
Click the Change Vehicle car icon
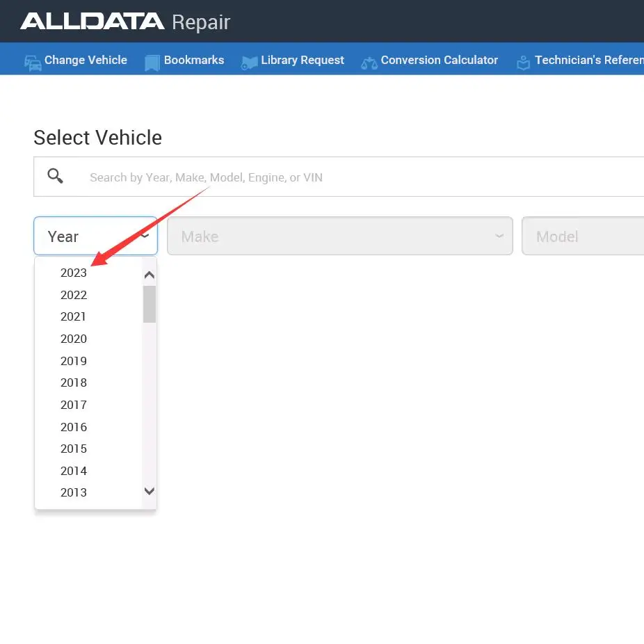tap(33, 63)
